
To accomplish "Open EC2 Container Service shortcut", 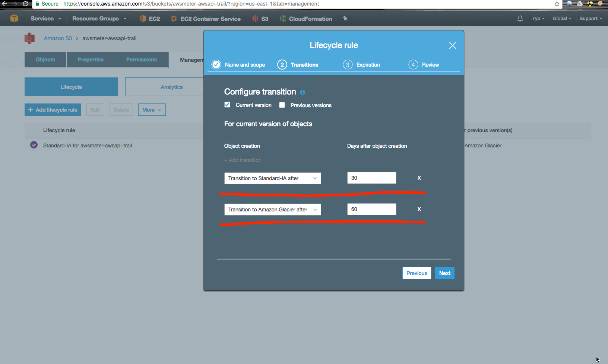I will pos(206,19).
